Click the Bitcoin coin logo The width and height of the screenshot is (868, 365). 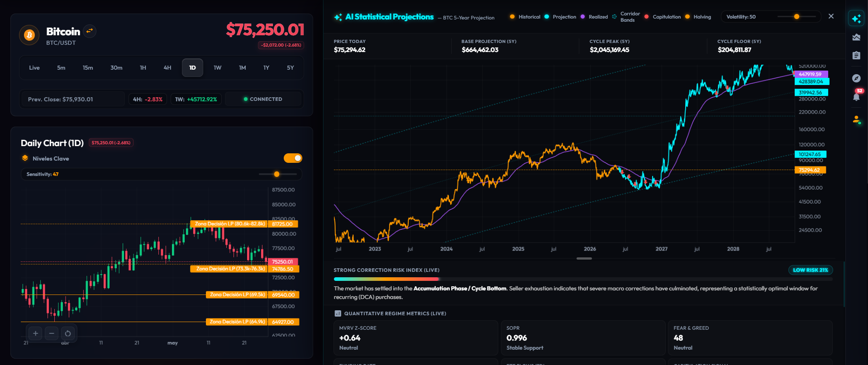[29, 35]
